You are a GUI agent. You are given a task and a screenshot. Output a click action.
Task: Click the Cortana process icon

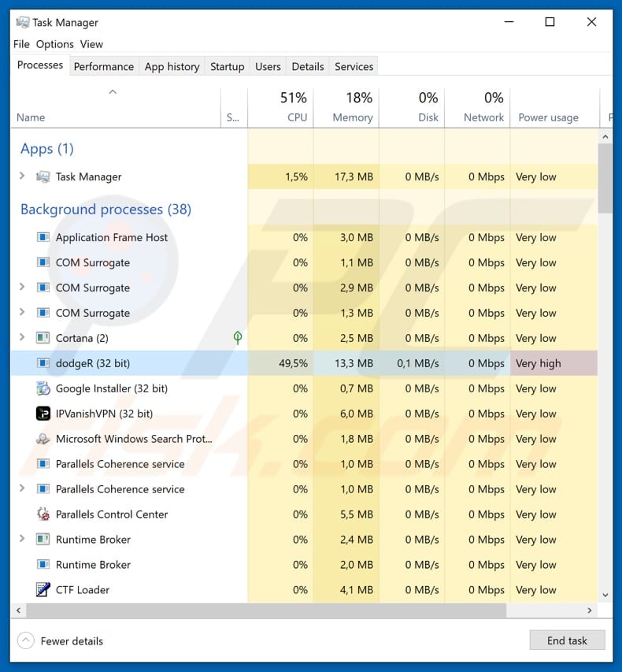point(43,338)
